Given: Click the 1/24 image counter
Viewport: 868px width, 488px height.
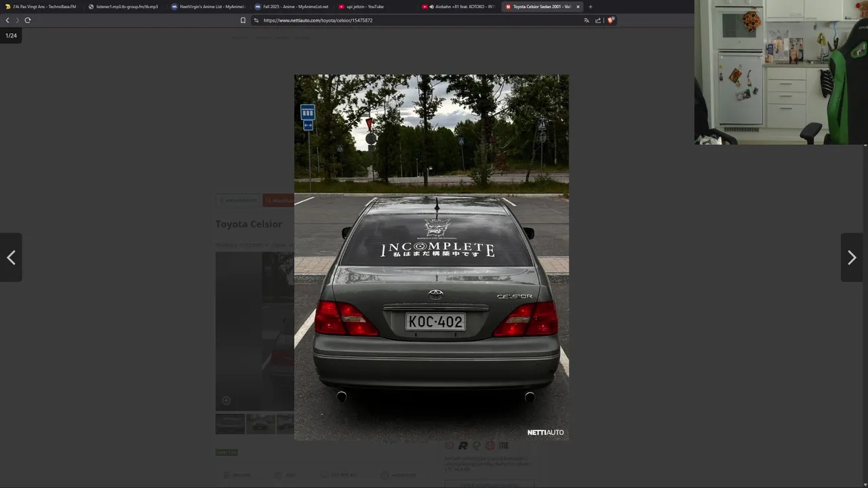Looking at the screenshot, I should (11, 35).
